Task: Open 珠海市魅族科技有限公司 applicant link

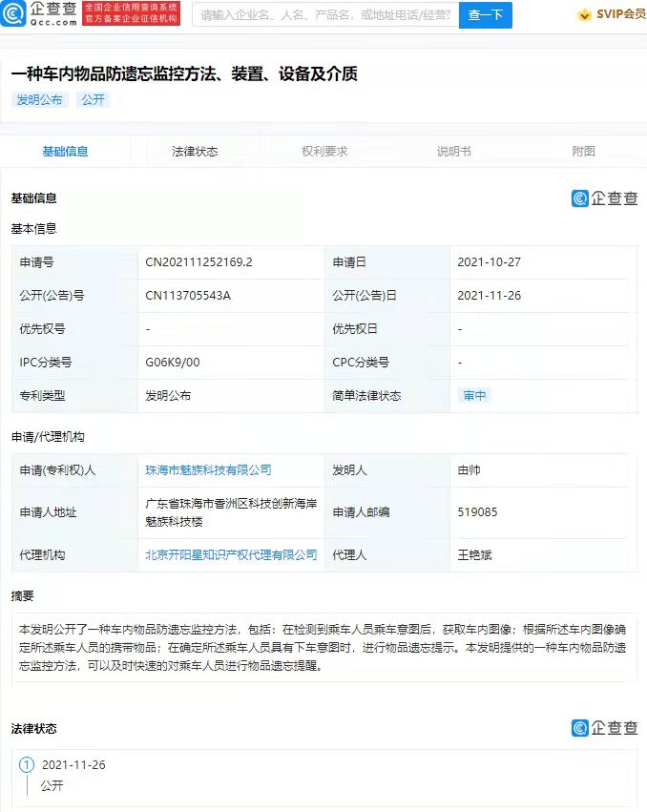Action: (x=208, y=469)
